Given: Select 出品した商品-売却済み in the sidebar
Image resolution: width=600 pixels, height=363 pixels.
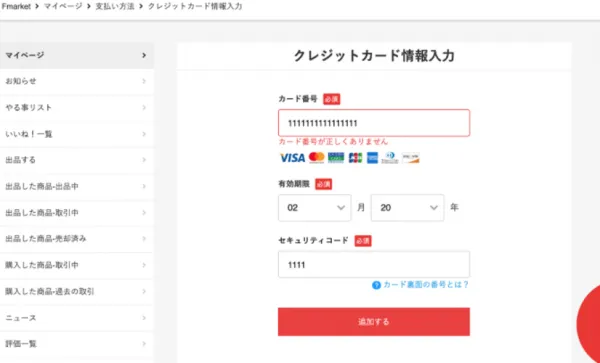Looking at the screenshot, I should pyautogui.click(x=77, y=239).
